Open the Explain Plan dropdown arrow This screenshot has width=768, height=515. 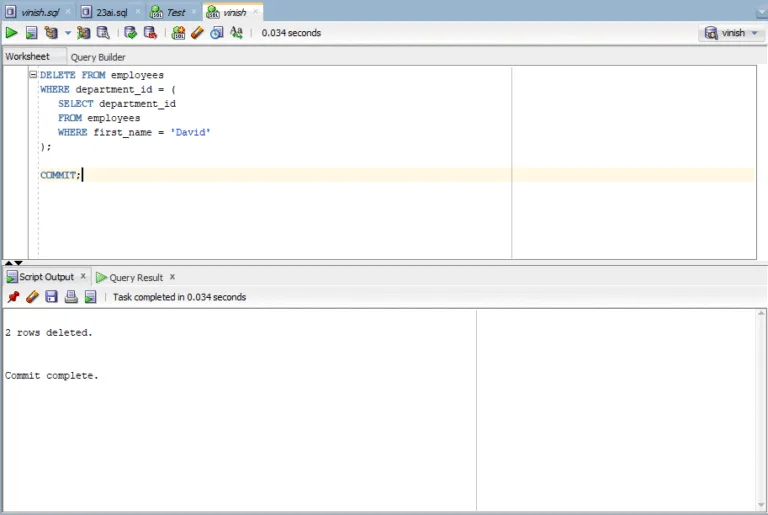click(68, 33)
